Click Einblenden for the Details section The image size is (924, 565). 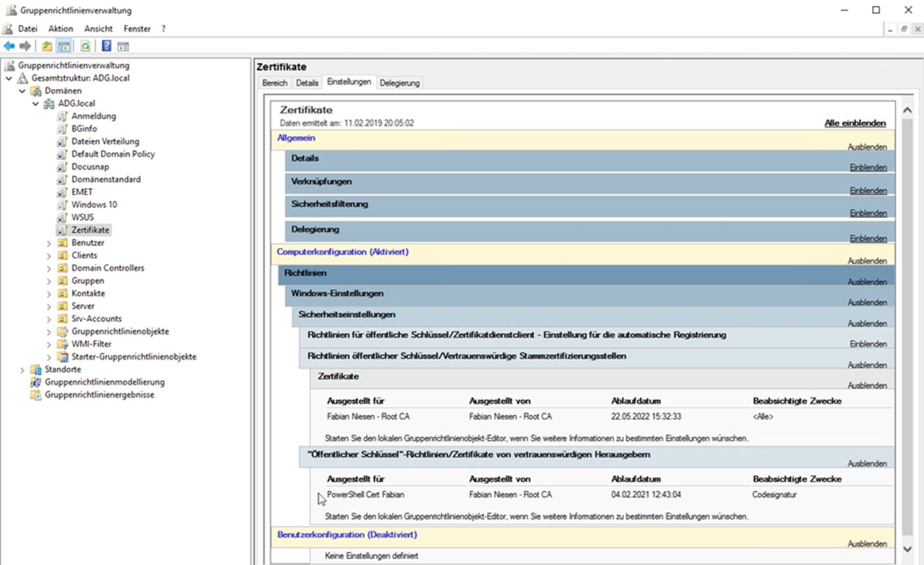click(x=868, y=167)
